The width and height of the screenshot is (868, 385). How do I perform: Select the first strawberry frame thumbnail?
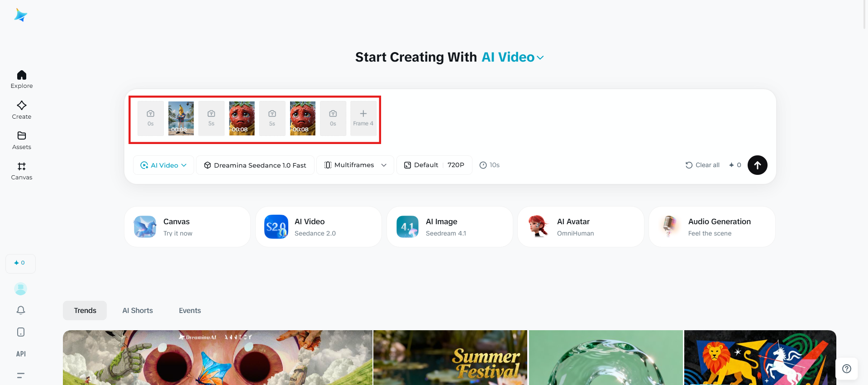[x=242, y=118]
